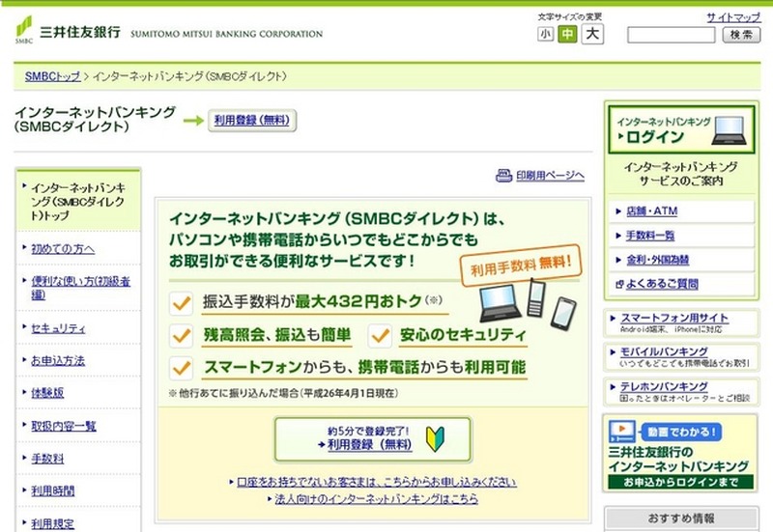Screen dimensions: 773x532
Task: Open セキュリティ in left sidebar
Action: (x=58, y=328)
